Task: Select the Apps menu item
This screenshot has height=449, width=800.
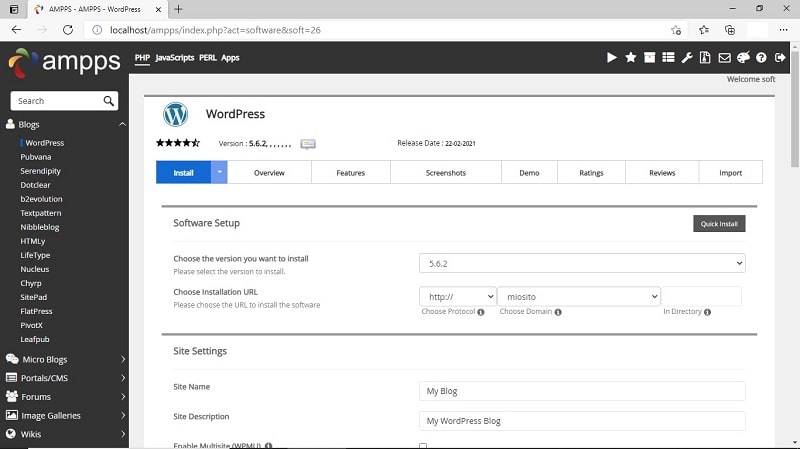Action: 230,58
